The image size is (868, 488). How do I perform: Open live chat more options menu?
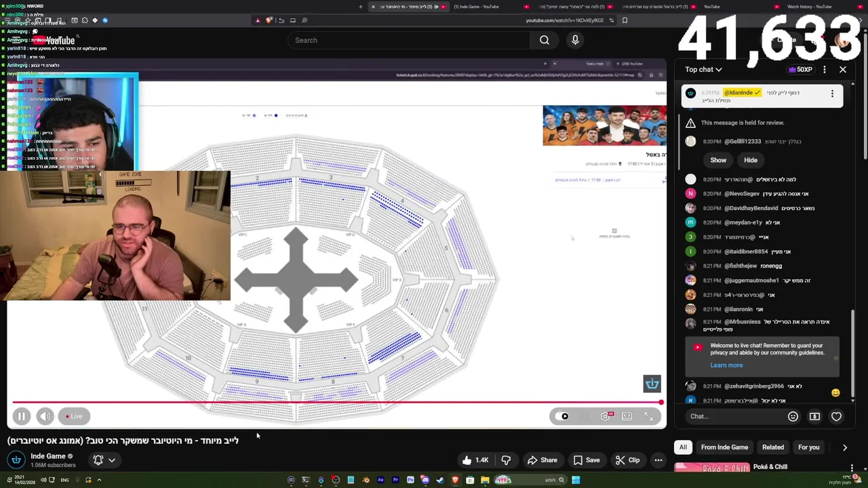tap(825, 69)
